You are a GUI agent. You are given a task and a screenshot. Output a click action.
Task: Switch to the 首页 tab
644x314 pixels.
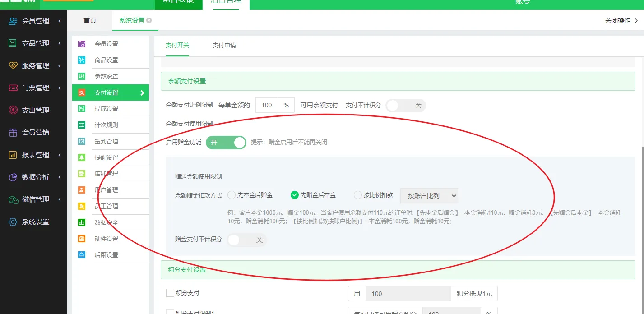[90, 21]
